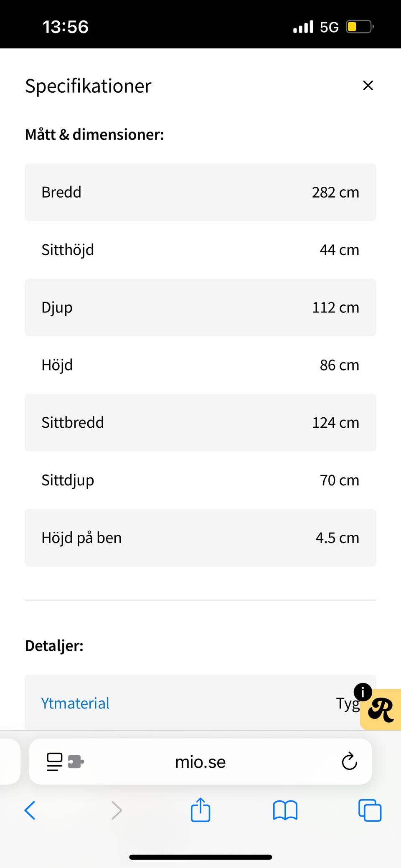This screenshot has height=868, width=401.
Task: Tap the mio.se address field
Action: coord(200,762)
